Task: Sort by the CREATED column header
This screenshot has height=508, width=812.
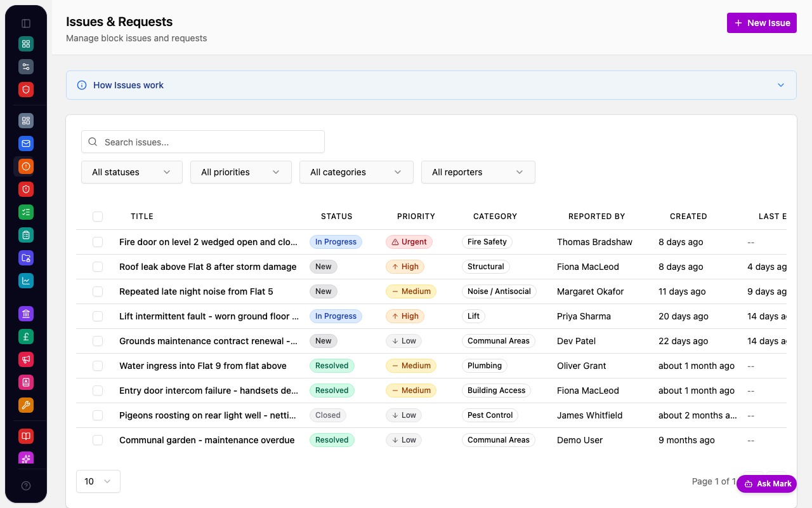Action: (x=688, y=217)
